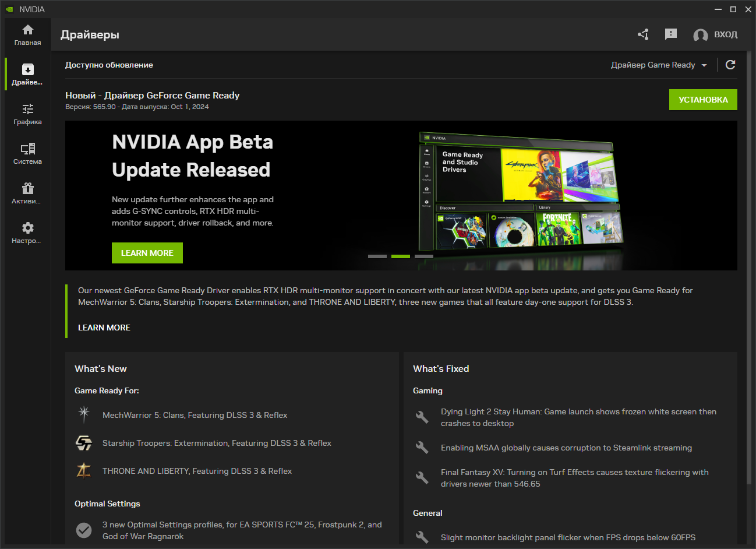Select the green active banner slide indicator
Image resolution: width=756 pixels, height=549 pixels.
point(401,256)
